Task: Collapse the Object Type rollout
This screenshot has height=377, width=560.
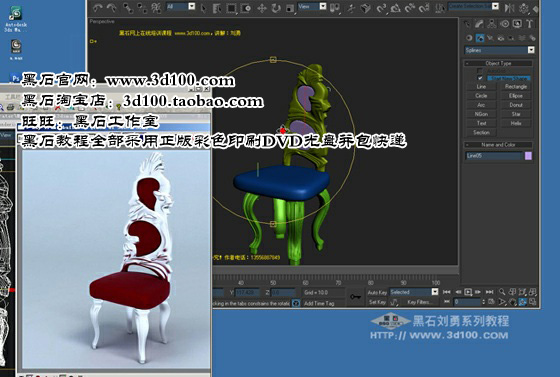Action: click(498, 63)
